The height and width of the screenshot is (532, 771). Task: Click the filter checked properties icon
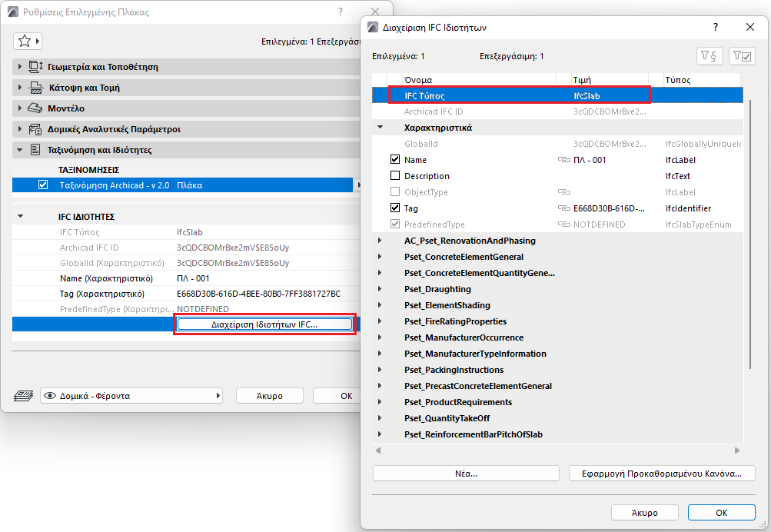pyautogui.click(x=742, y=56)
